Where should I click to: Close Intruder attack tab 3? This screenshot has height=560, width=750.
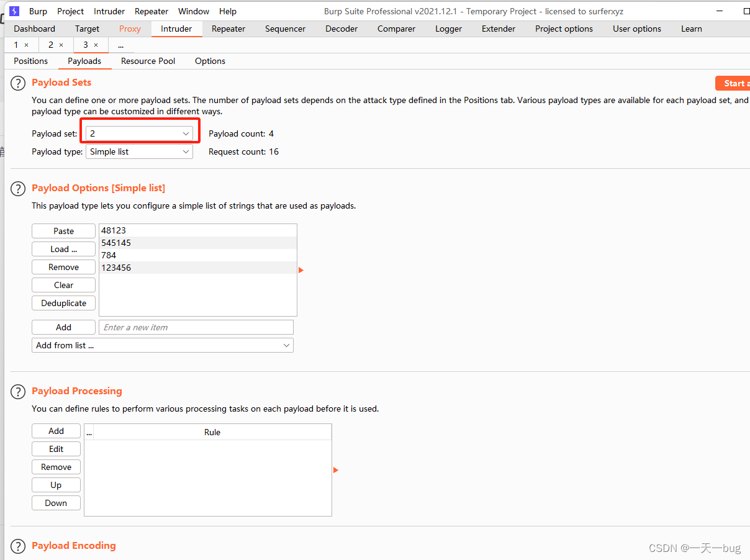pos(96,45)
